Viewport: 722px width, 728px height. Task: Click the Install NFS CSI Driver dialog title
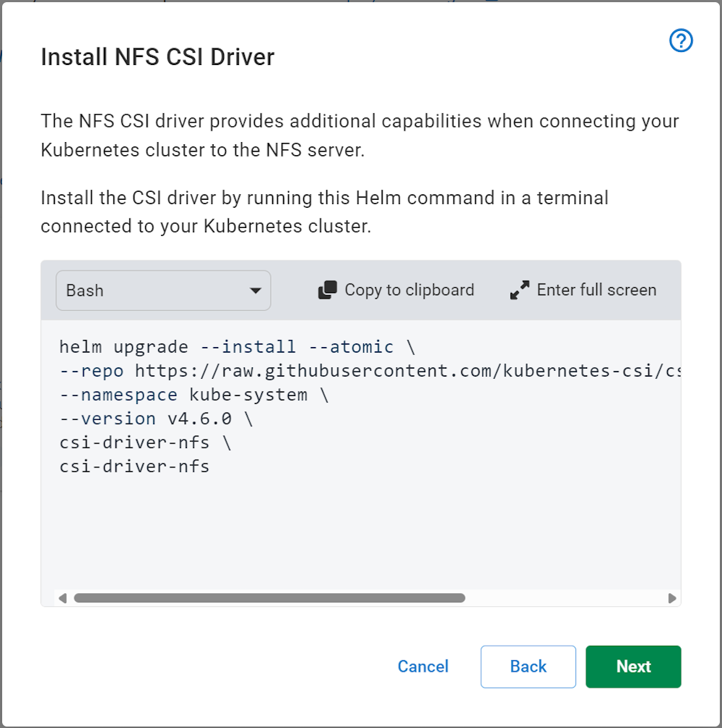(157, 56)
